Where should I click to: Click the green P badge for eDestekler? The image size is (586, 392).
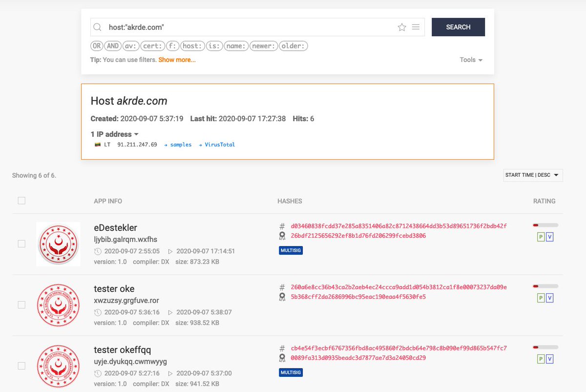pyautogui.click(x=541, y=237)
